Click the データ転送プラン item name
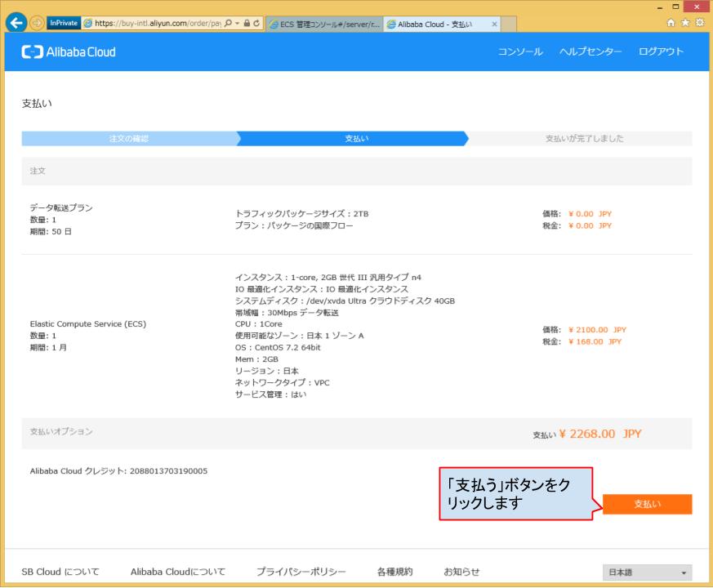Viewport: 713px width, 588px height. tap(61, 207)
